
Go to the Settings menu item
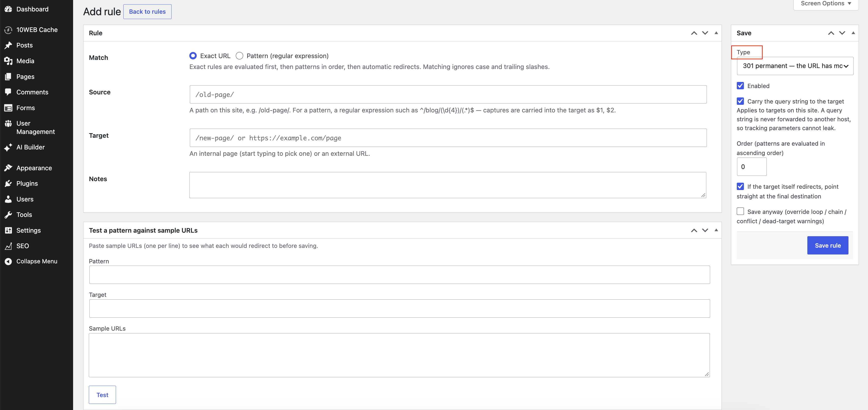pyautogui.click(x=29, y=230)
